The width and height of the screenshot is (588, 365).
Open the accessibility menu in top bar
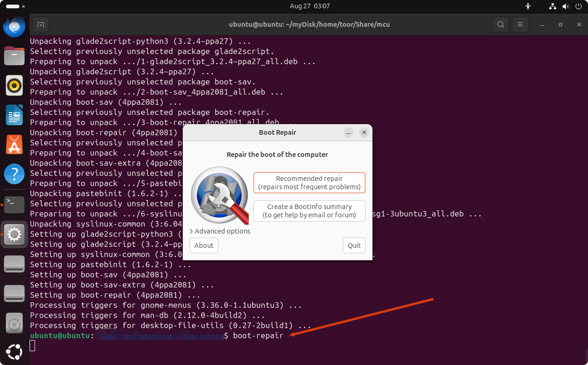coord(528,6)
